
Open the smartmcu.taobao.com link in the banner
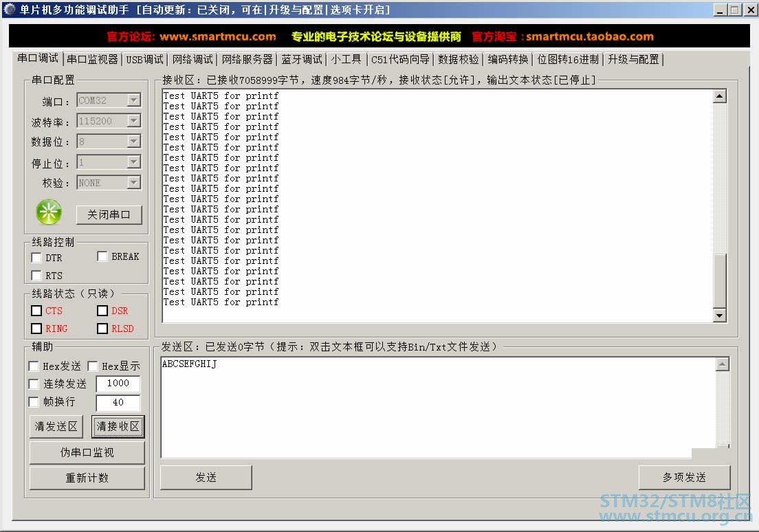click(x=590, y=37)
